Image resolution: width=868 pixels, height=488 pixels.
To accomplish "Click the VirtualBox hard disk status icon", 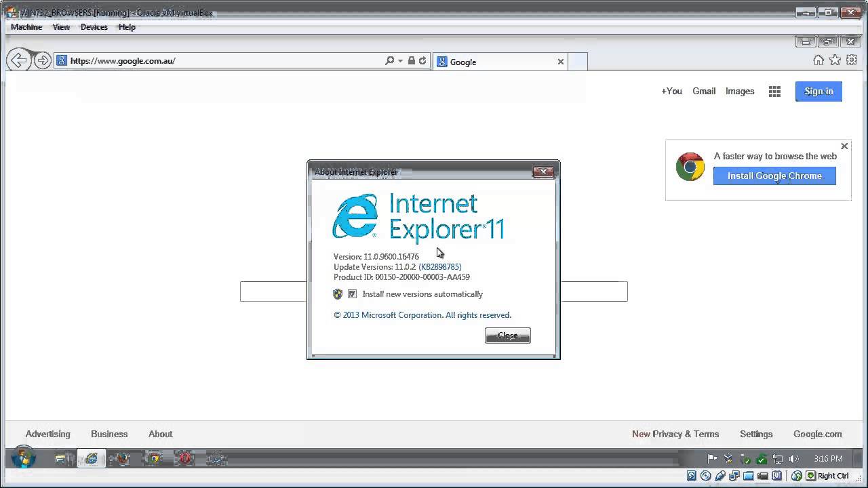I will [692, 476].
